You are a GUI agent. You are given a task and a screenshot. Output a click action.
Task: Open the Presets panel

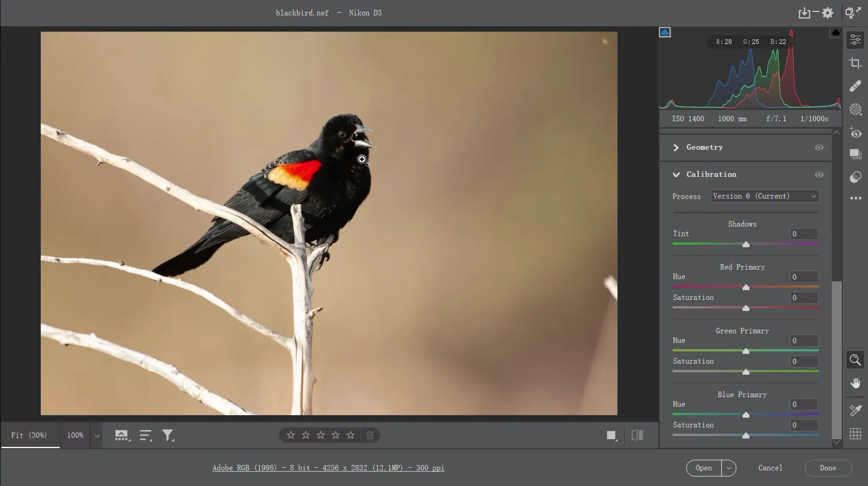pyautogui.click(x=855, y=154)
